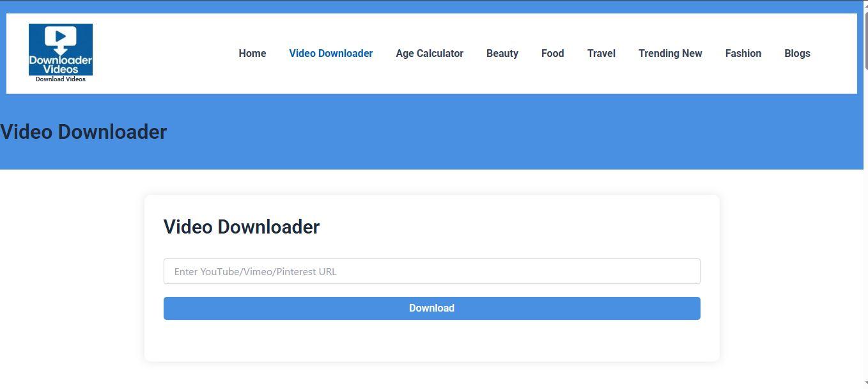The image size is (868, 389).
Task: Click the Downloader Videos logo image
Action: coord(61,49)
